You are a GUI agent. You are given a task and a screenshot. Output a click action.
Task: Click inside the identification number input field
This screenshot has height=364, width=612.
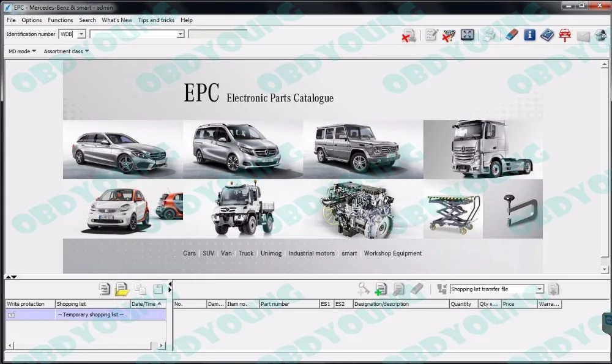[x=133, y=34]
